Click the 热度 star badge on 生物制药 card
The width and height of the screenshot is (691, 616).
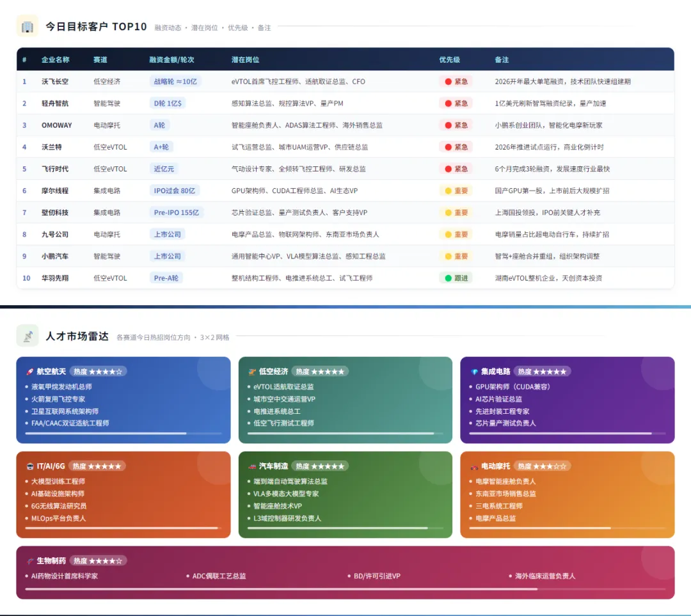point(98,562)
